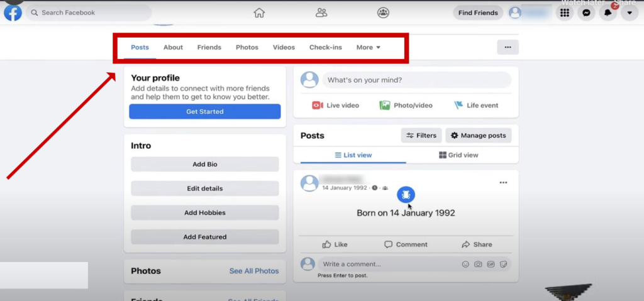Open the birthday post options menu
Image resolution: width=644 pixels, height=301 pixels.
504,183
